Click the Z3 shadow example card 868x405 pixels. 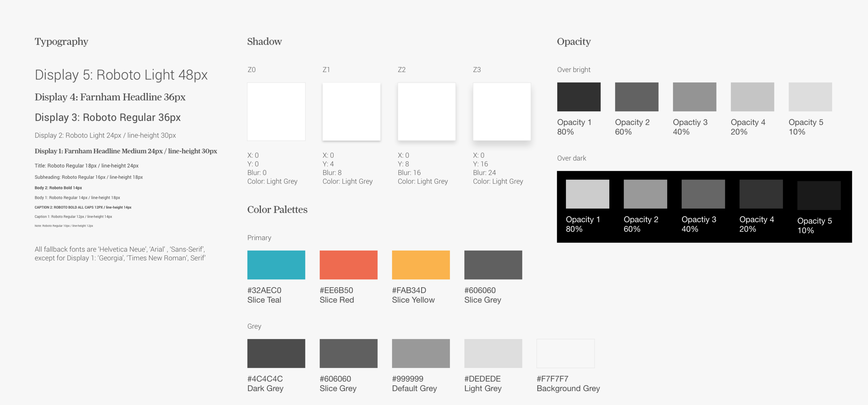[501, 111]
